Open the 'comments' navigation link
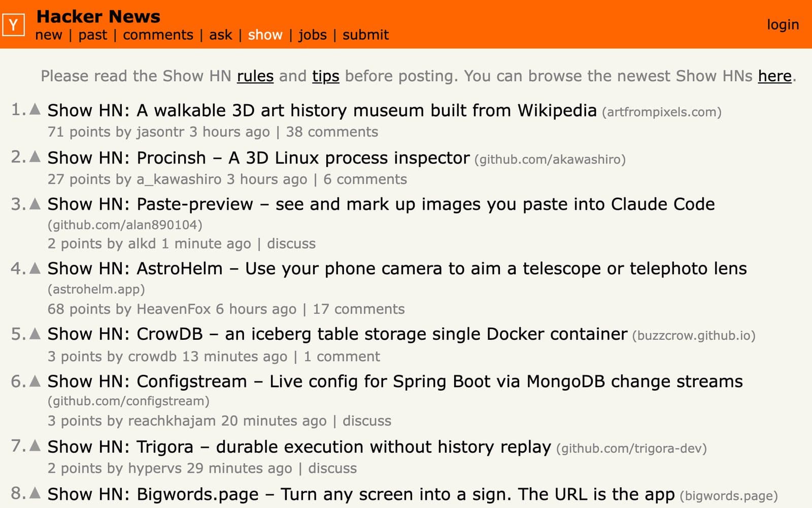 158,35
